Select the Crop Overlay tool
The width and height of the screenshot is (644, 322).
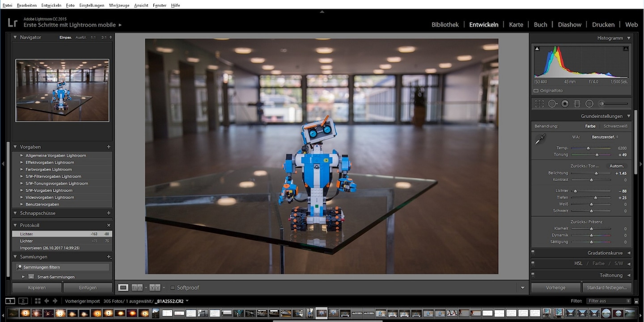(x=539, y=103)
